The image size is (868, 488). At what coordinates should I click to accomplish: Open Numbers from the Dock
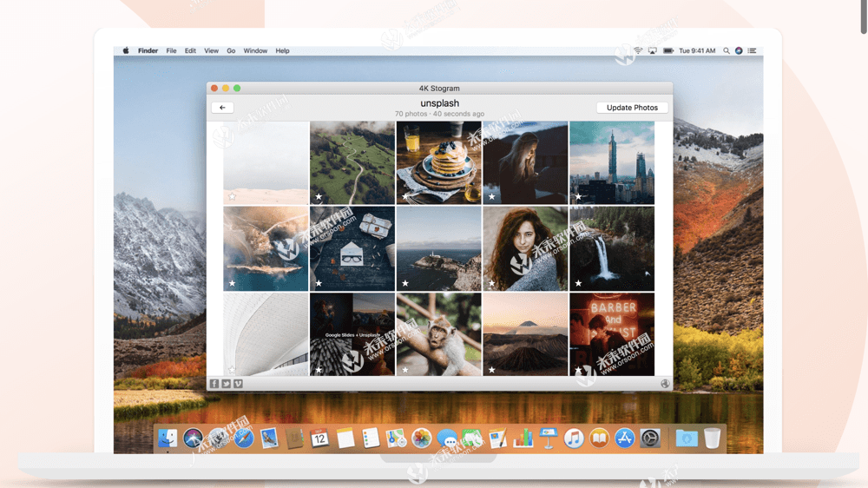tap(523, 439)
